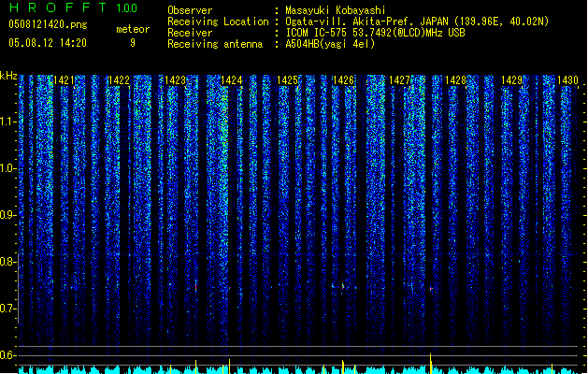The height and width of the screenshot is (374, 588).
Task: Click the red meteor echo at 1426
Action: point(342,286)
